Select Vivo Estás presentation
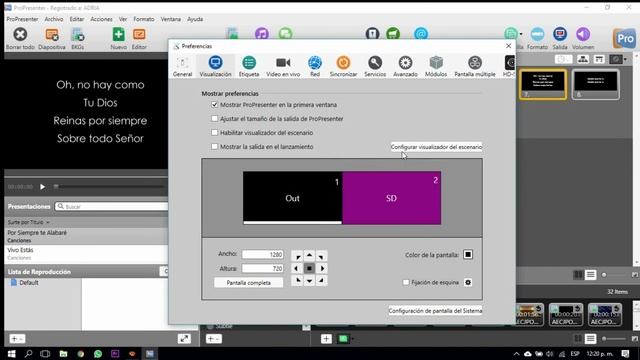 point(86,253)
